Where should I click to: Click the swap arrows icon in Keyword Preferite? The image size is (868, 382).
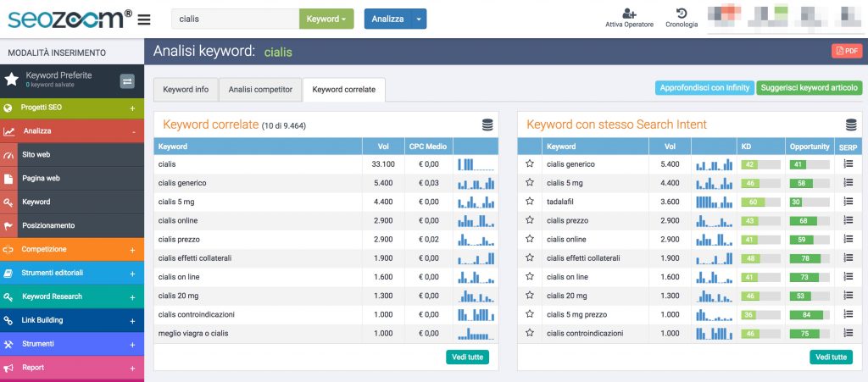pos(127,81)
